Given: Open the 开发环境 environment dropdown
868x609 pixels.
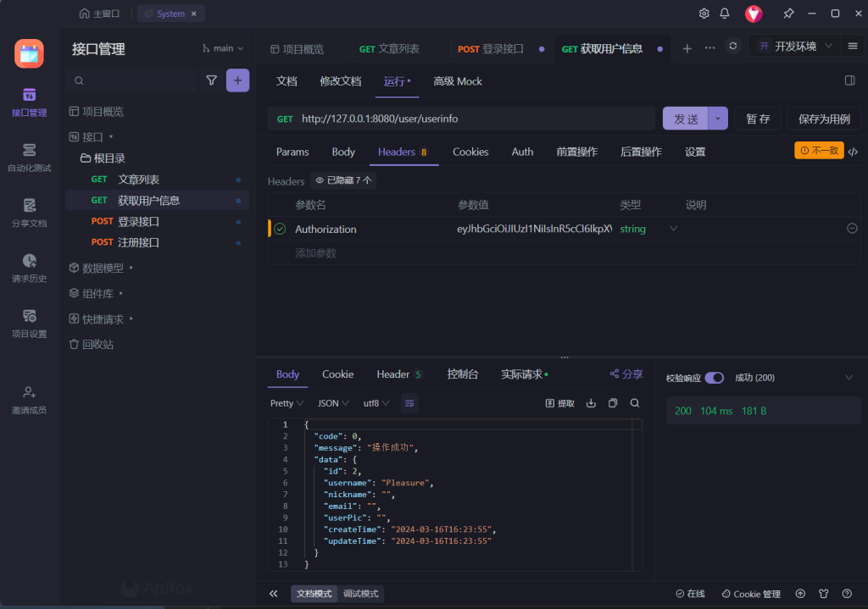Looking at the screenshot, I should coord(794,47).
